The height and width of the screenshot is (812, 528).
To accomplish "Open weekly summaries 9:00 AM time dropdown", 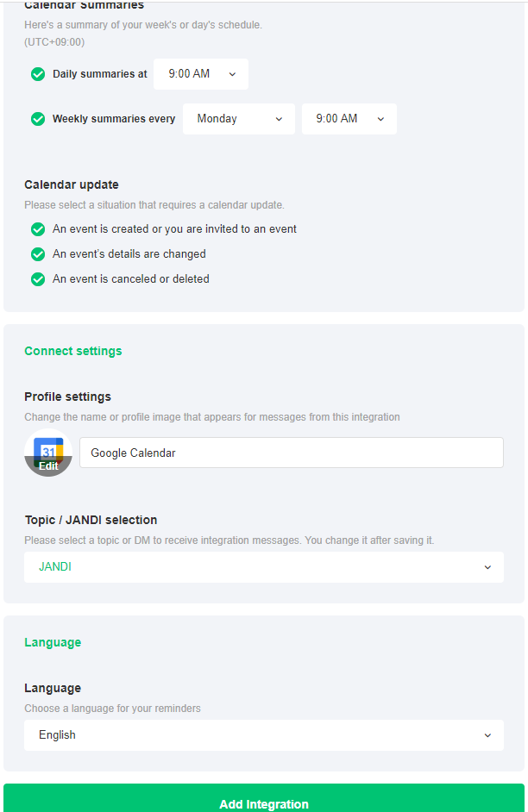I will pyautogui.click(x=349, y=119).
